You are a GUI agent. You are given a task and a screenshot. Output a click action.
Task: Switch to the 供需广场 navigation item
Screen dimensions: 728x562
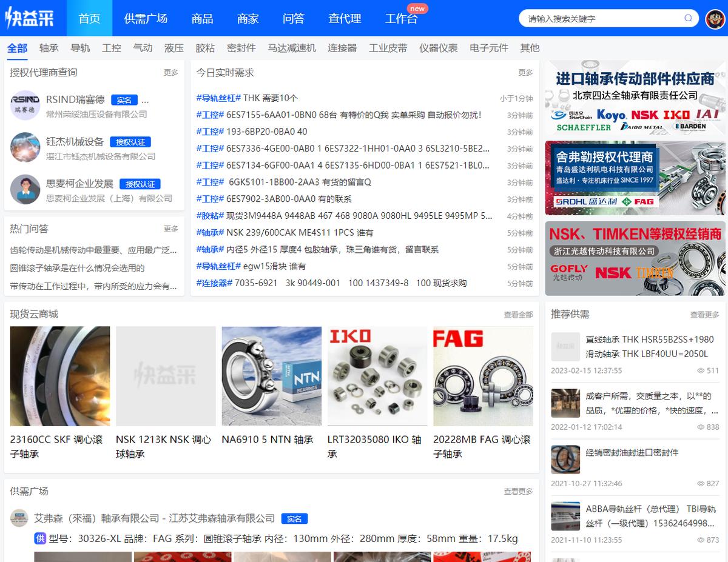click(146, 18)
